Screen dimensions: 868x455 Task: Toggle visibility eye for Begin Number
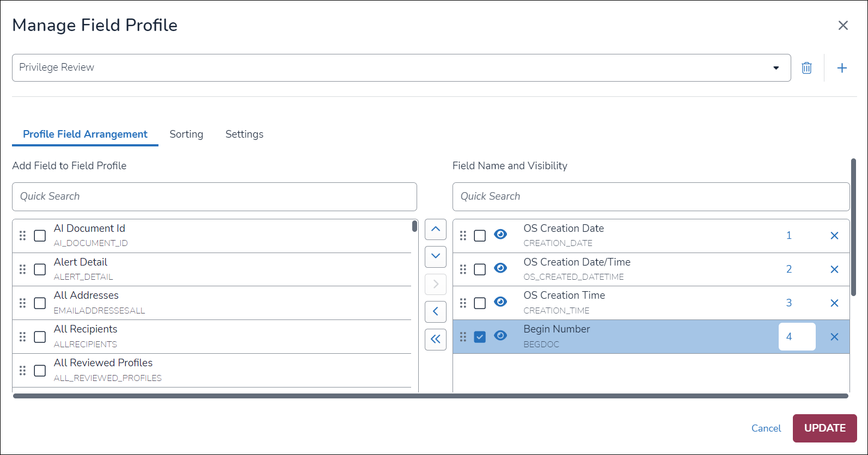(500, 335)
